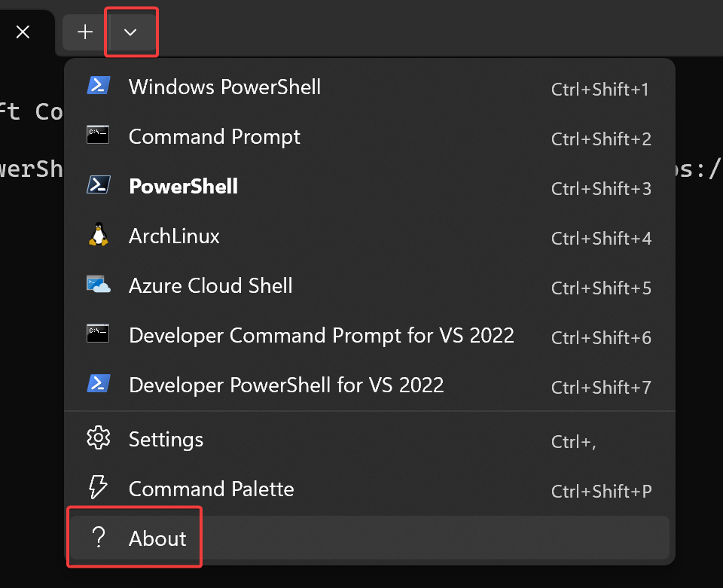Click the ArchLinux penguin icon
Screen dimensions: 723x588
[98, 235]
